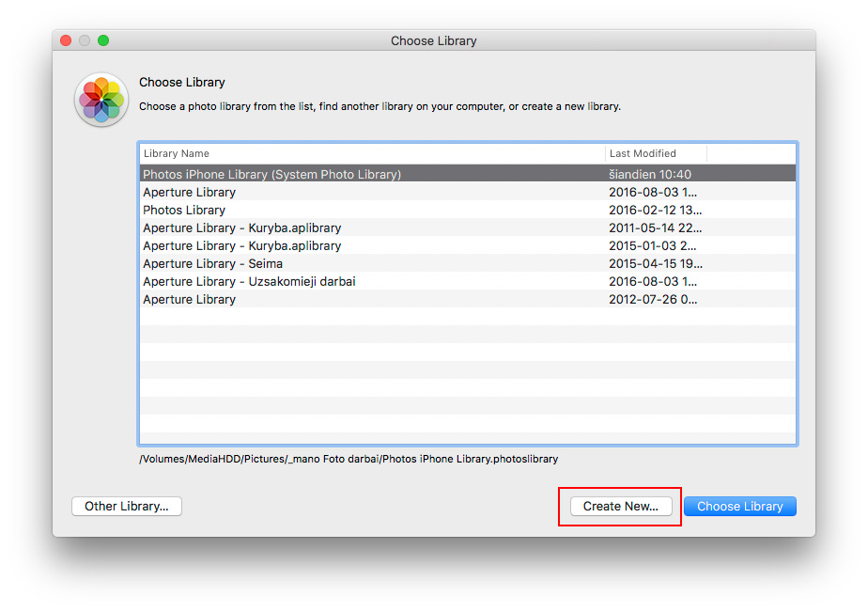Select Photos iPhone Library (System Photo Library) row
Image resolution: width=868 pixels, height=612 pixels.
(x=468, y=174)
